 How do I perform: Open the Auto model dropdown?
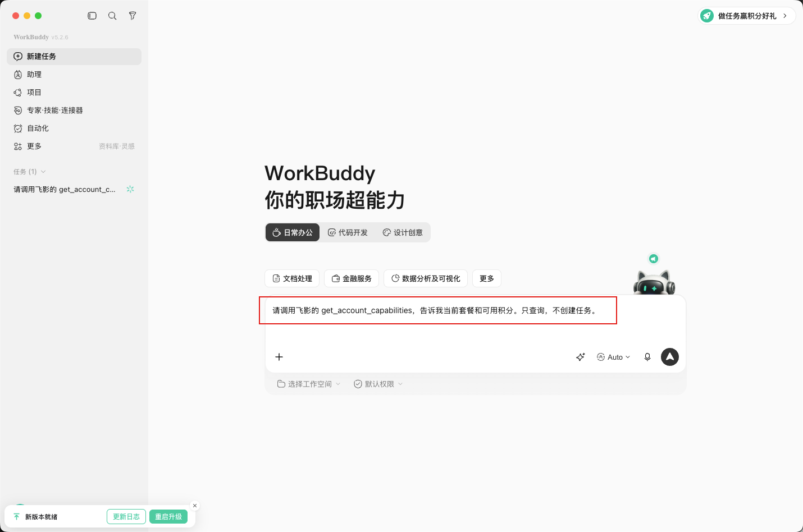[x=614, y=357]
